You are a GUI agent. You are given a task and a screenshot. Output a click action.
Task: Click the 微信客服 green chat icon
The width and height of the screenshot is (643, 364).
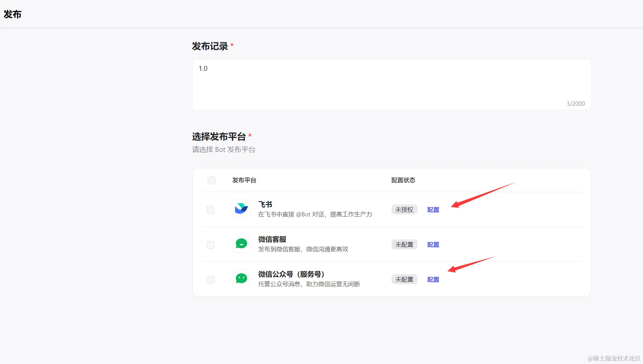(241, 244)
